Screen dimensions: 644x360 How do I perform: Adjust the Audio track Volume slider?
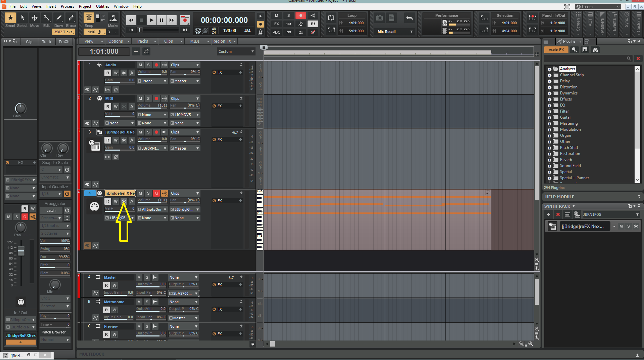pyautogui.click(x=152, y=72)
